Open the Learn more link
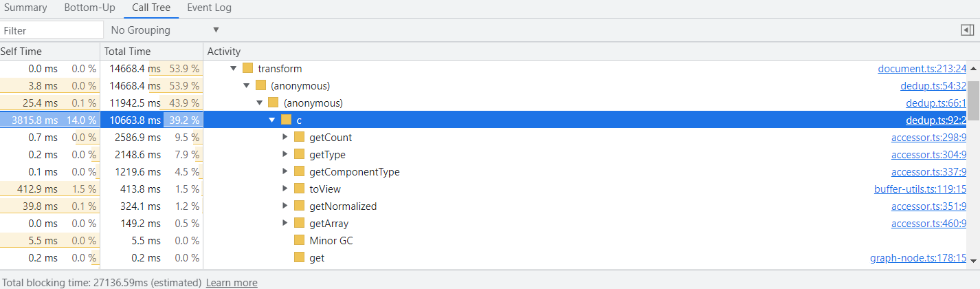This screenshot has height=289, width=980. click(x=232, y=283)
